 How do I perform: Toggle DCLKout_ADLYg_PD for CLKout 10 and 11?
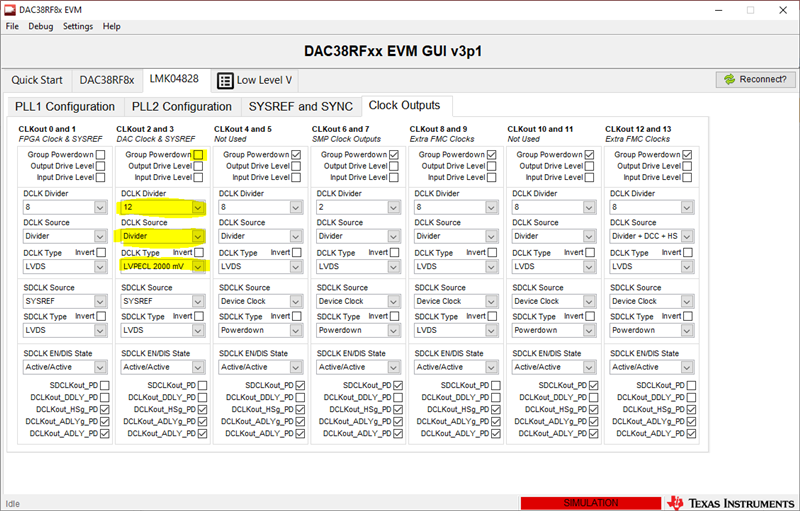click(594, 422)
